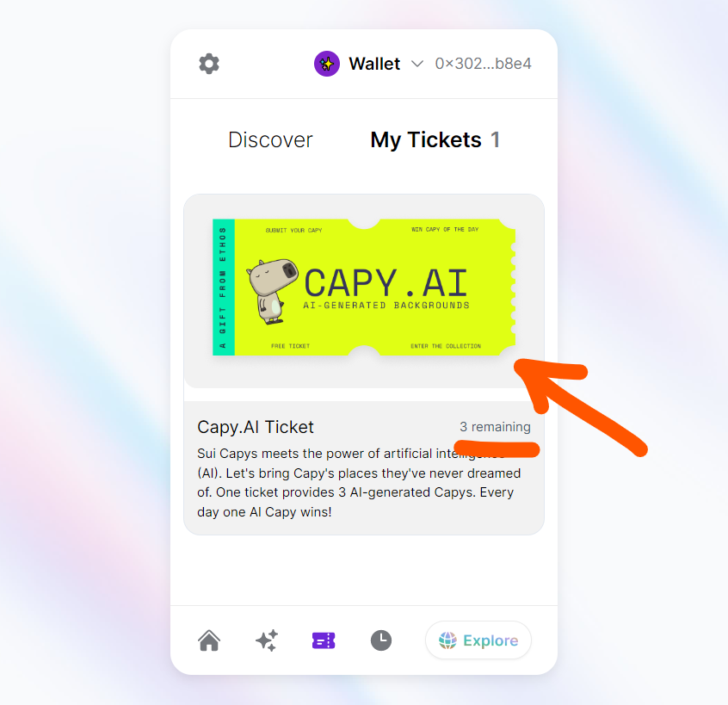
Task: Open settings via the gear icon
Action: tap(209, 64)
